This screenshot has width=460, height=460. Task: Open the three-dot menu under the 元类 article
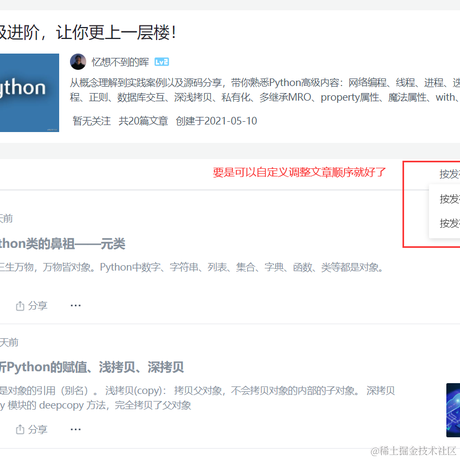(x=76, y=305)
